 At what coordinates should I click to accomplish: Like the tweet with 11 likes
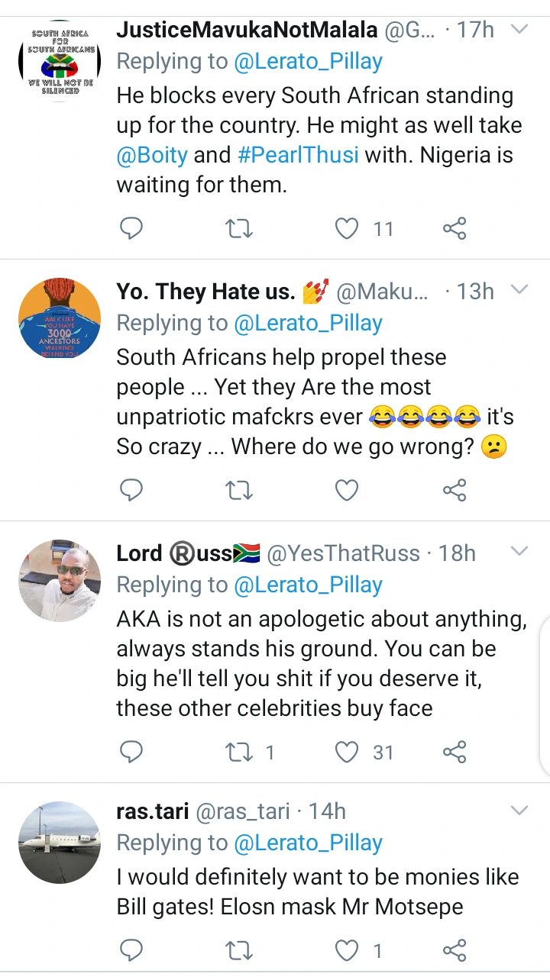[x=348, y=227]
